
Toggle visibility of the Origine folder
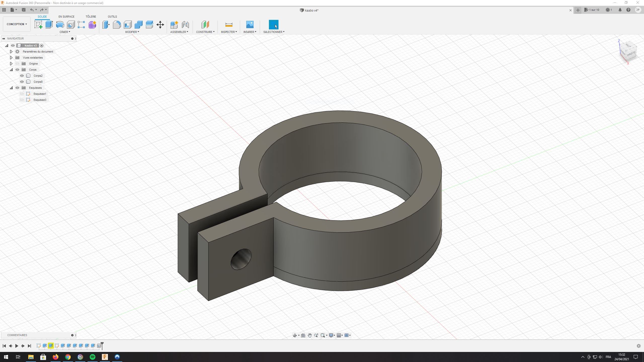[17, 64]
